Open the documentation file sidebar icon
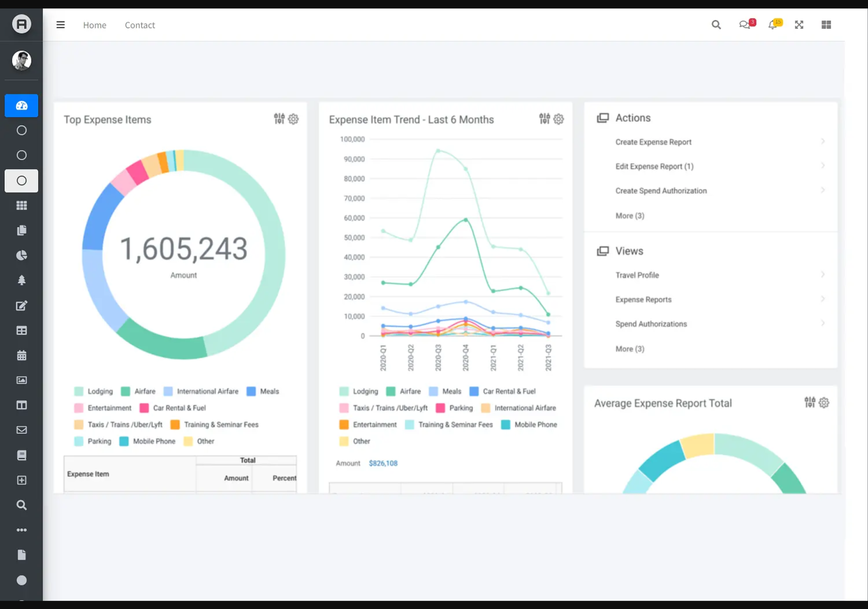The width and height of the screenshot is (868, 609). (21, 555)
